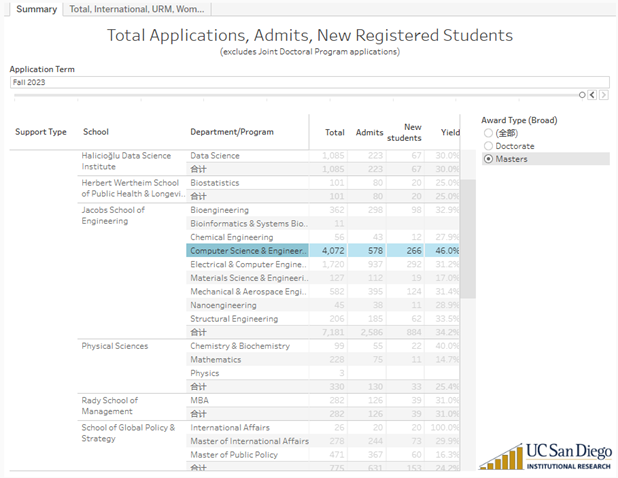Click the UC San Diego Institutional Research logo
The height and width of the screenshot is (478, 618).
(x=546, y=456)
